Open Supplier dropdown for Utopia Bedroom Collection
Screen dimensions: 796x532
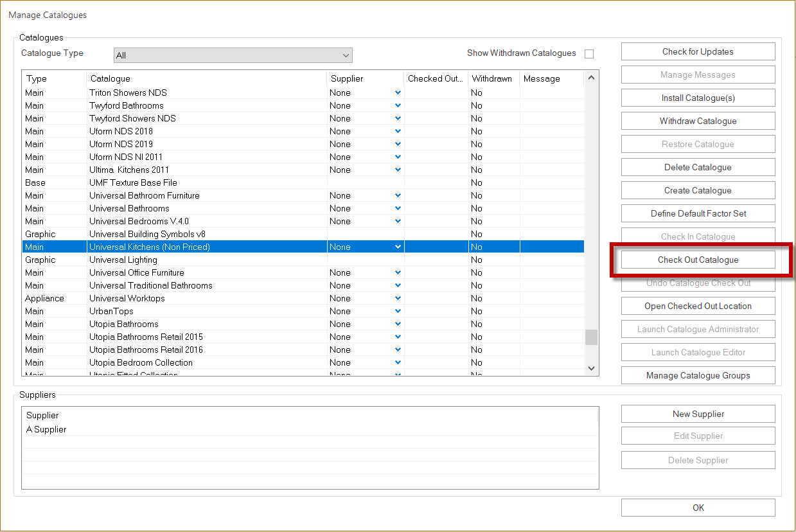[x=398, y=362]
